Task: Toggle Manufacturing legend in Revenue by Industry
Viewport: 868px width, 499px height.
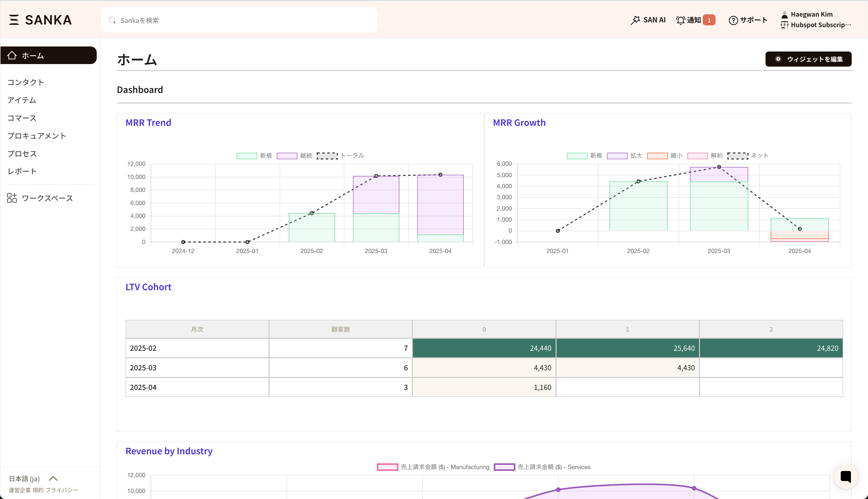Action: 433,467
